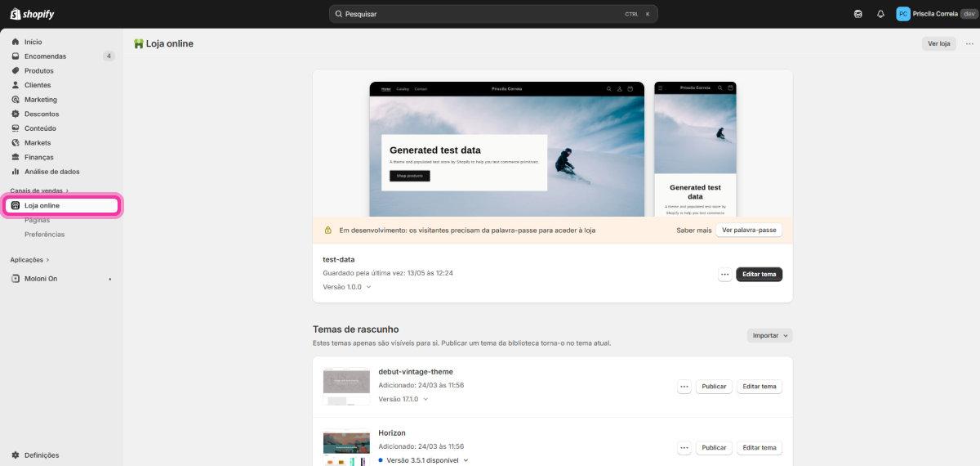Click 'Guardado pela última vez' text

tap(388, 273)
